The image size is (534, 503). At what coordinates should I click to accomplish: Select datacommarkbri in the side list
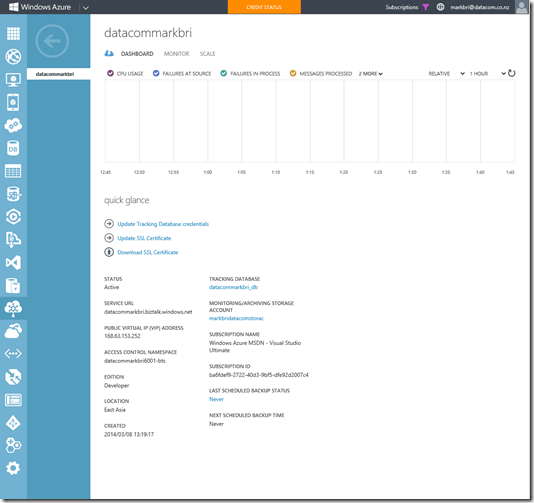pos(59,74)
